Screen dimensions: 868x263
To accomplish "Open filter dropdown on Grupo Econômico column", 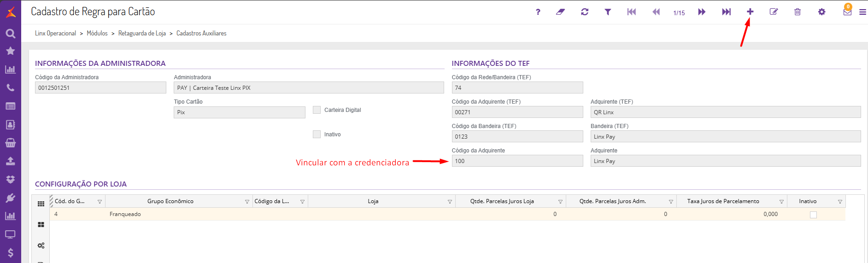I will tap(247, 202).
